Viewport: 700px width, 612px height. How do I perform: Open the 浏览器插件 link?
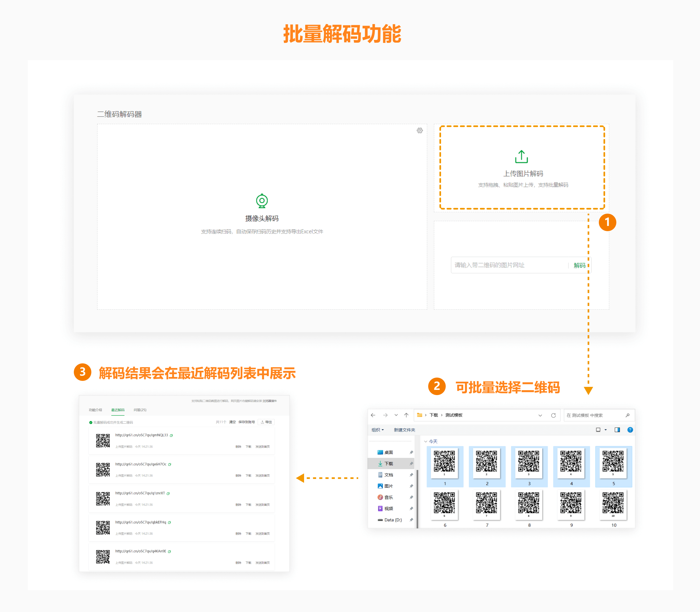[269, 401]
